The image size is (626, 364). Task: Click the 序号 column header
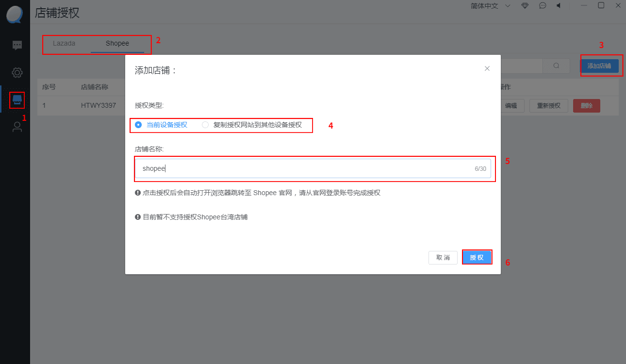(49, 87)
